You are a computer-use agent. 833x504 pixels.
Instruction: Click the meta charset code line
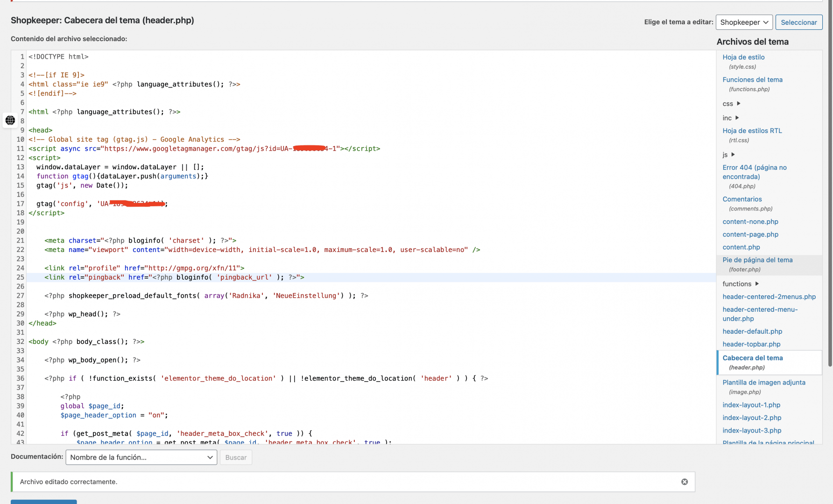[x=141, y=240]
